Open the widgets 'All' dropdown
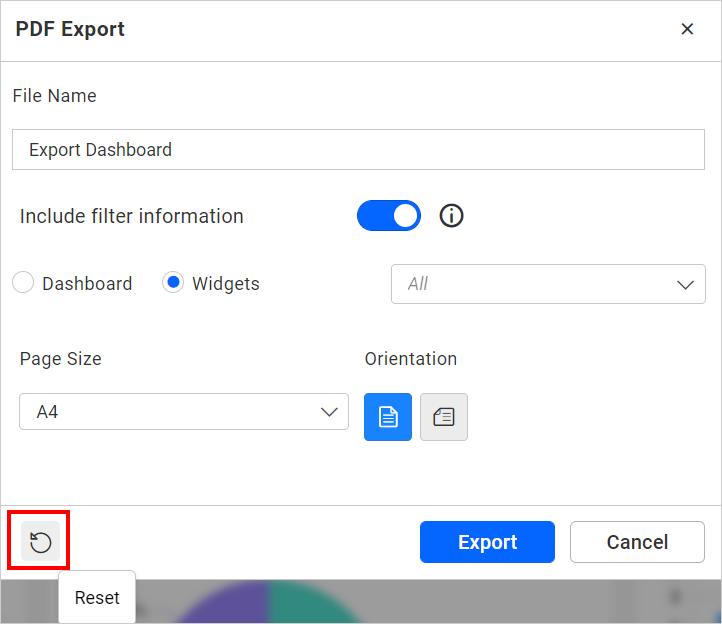 [548, 284]
